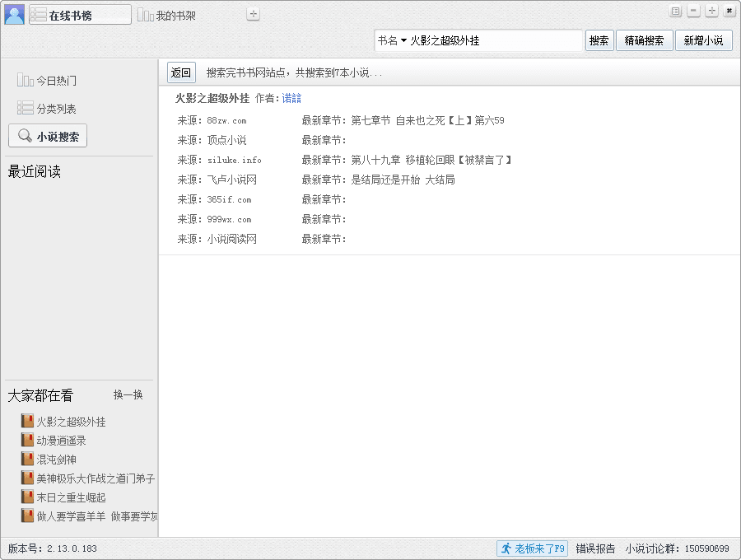
Task: Click the 新增小说 button
Action: (703, 40)
